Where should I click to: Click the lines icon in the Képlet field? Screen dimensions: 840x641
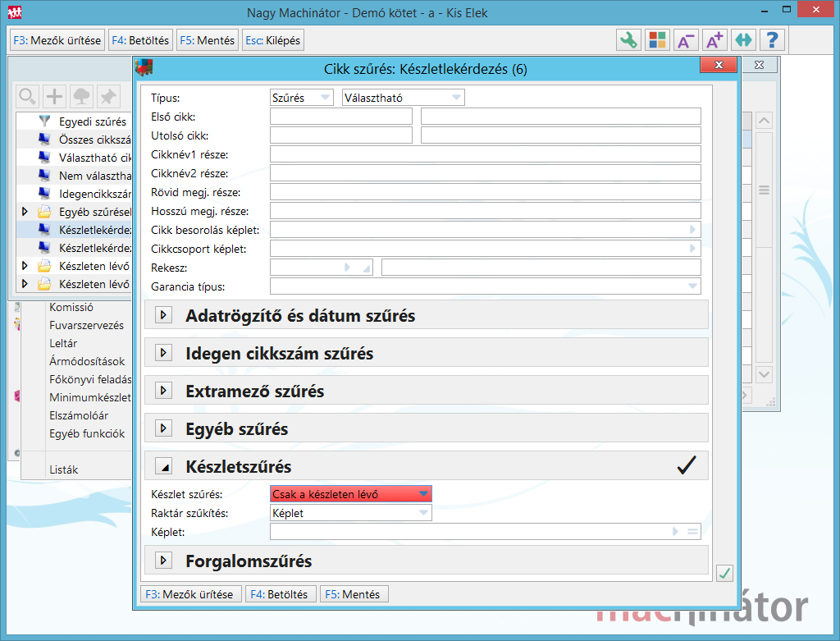(692, 532)
